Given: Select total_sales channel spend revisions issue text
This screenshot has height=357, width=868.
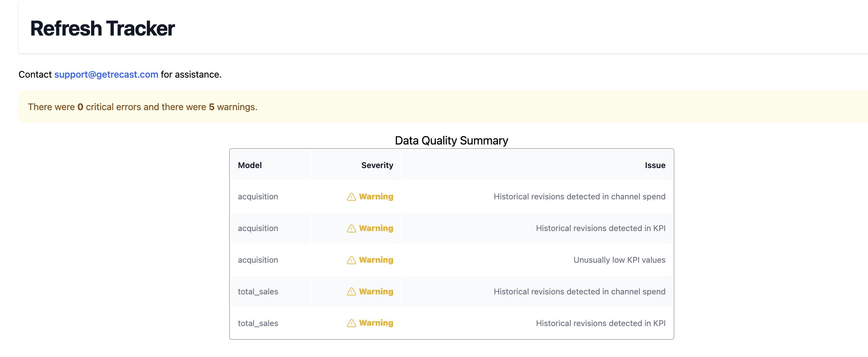Looking at the screenshot, I should (579, 292).
